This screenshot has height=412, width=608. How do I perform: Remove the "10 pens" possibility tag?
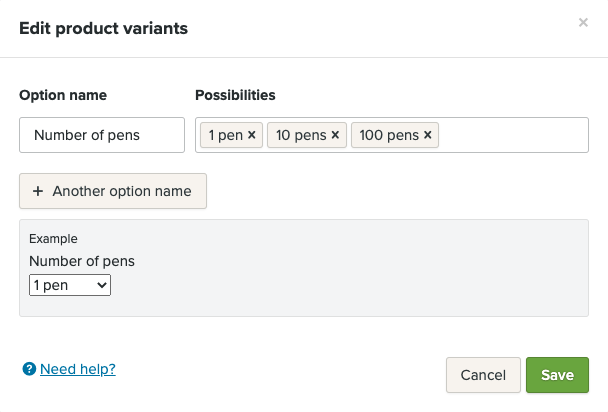click(335, 135)
